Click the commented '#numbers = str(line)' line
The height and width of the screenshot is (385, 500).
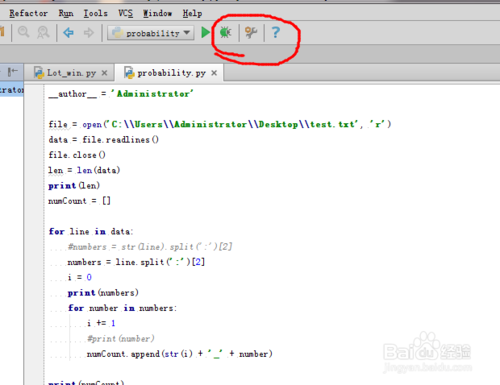point(150,247)
